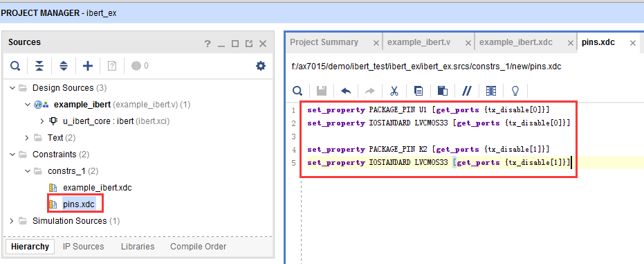
Task: Add sources with the plus icon
Action: pos(88,66)
